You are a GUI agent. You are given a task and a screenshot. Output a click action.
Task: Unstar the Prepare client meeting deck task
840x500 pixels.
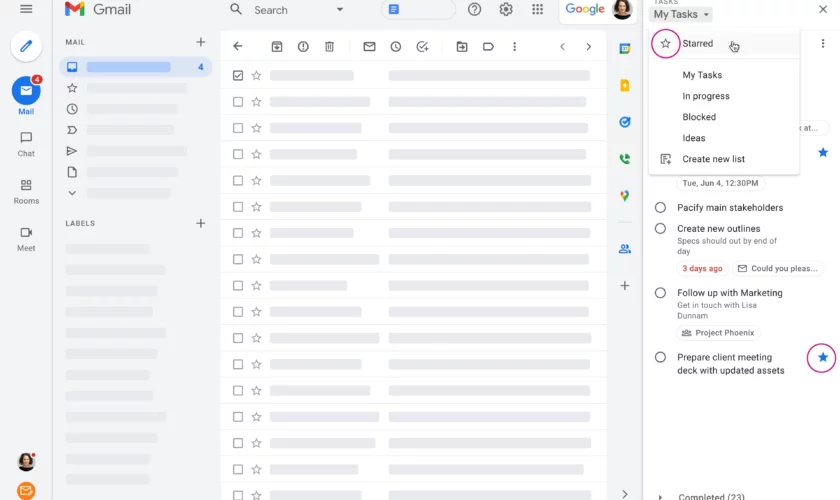coord(823,357)
